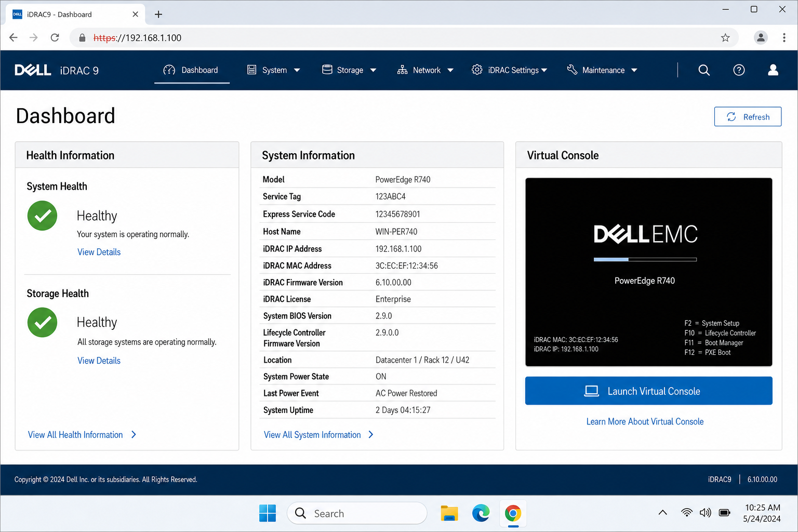Open the help question mark icon
This screenshot has height=532, width=798.
click(x=739, y=70)
